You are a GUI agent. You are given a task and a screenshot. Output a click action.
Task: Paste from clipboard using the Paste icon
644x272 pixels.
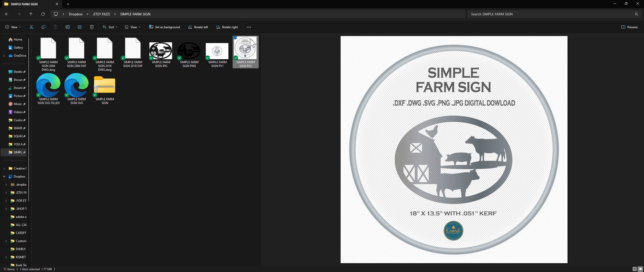coord(55,27)
